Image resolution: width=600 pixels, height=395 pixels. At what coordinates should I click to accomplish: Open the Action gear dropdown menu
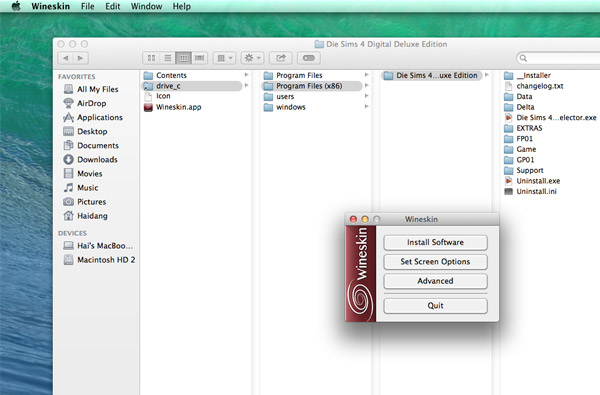click(253, 58)
